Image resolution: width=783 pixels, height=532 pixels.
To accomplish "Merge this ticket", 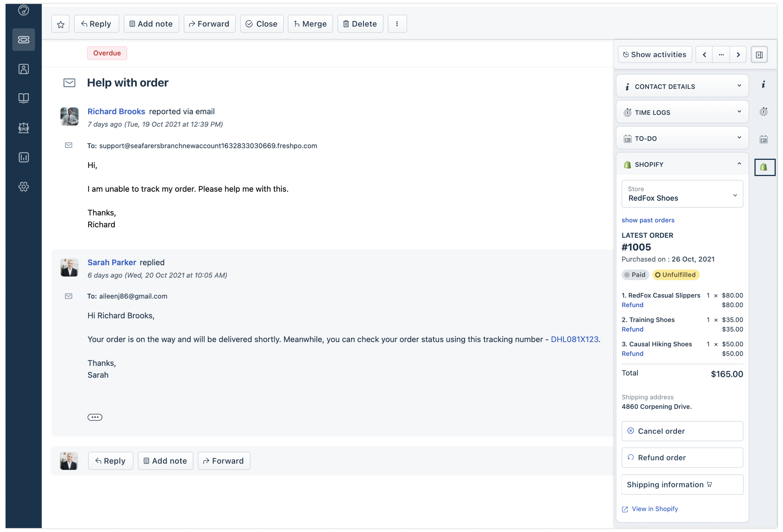I will pos(310,24).
